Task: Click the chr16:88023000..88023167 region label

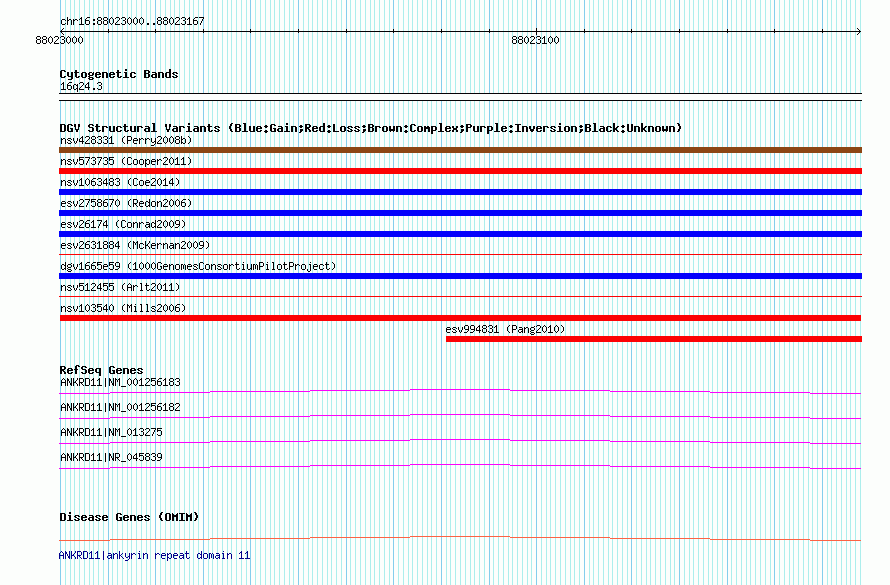Action: [x=132, y=22]
